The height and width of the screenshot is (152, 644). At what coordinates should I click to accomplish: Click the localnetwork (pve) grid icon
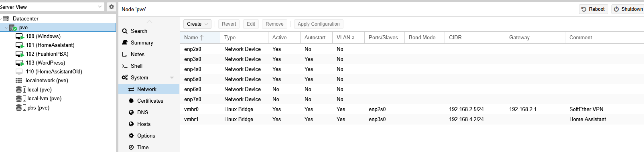point(19,81)
